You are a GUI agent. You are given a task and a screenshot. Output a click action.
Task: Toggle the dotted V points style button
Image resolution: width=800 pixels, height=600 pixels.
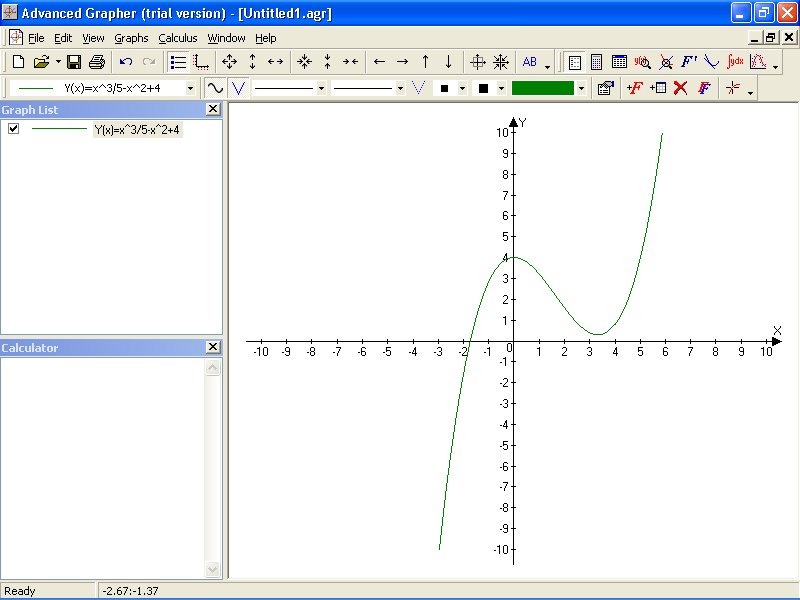pos(418,88)
